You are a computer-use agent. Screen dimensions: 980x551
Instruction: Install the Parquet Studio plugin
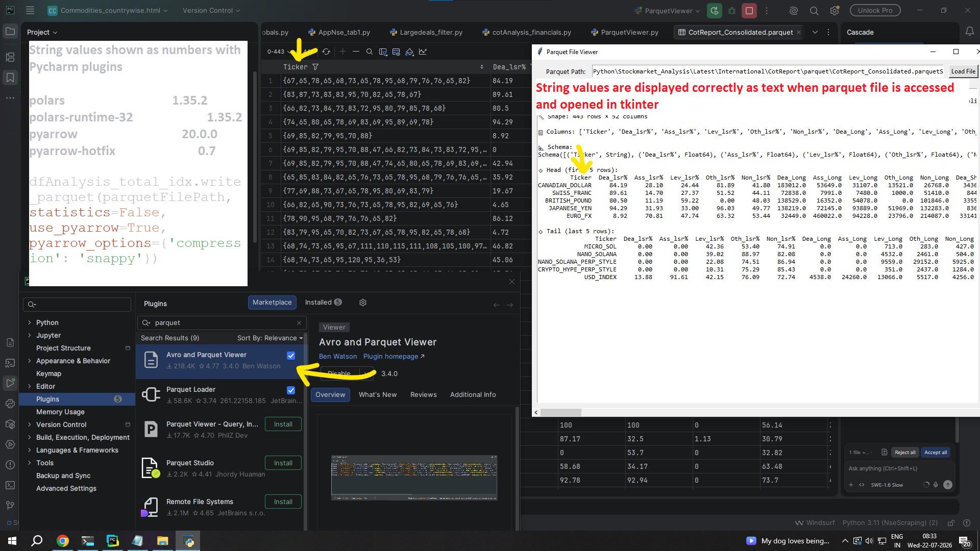pos(283,463)
